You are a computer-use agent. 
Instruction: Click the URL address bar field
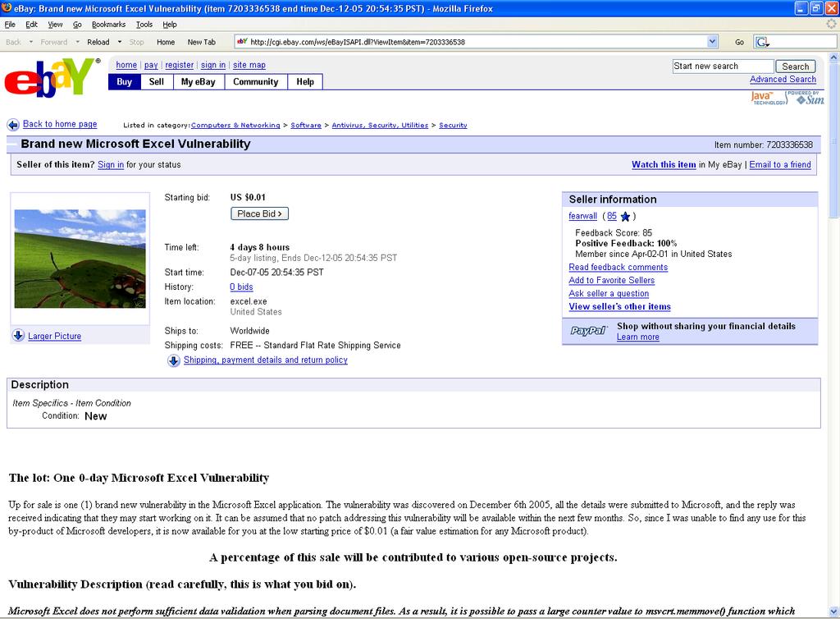pos(477,42)
